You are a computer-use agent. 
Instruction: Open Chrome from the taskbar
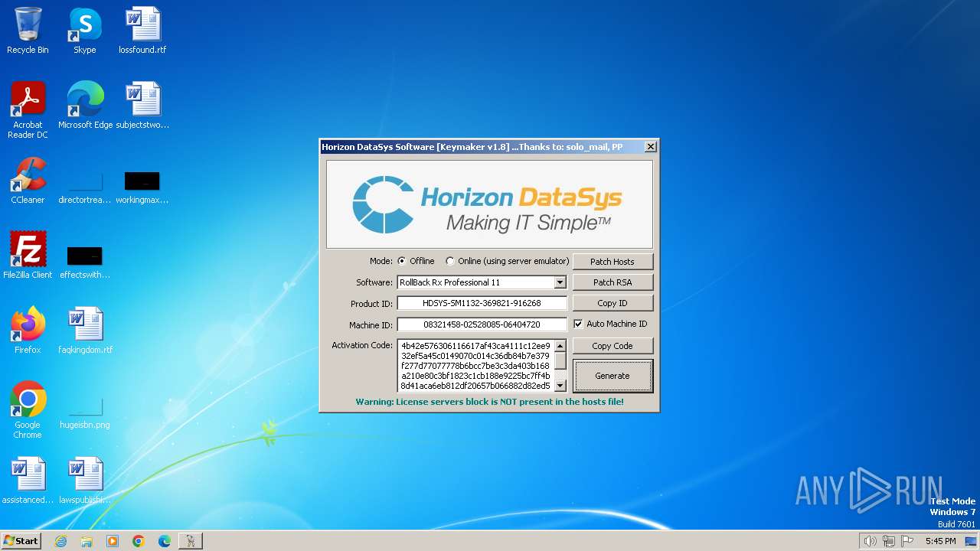click(139, 541)
